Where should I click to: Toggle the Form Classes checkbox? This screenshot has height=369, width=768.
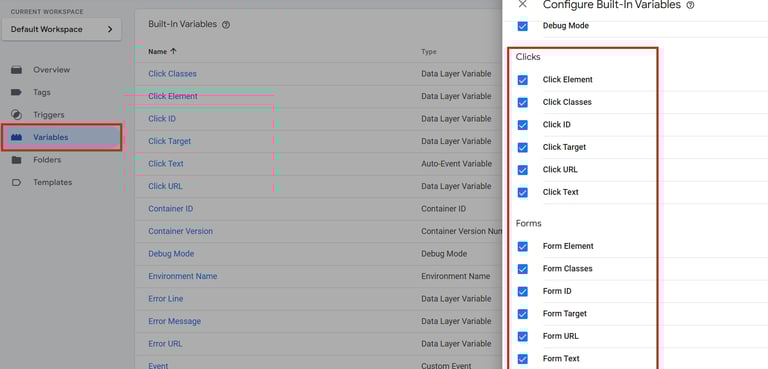click(x=523, y=269)
